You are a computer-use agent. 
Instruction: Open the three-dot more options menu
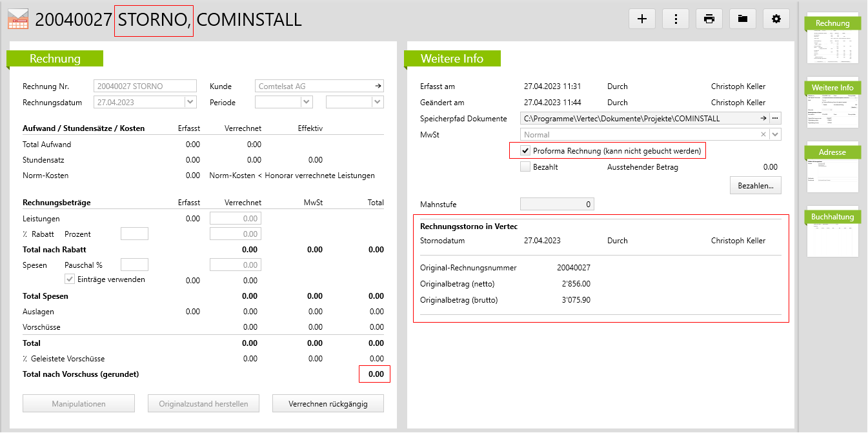pyautogui.click(x=676, y=19)
